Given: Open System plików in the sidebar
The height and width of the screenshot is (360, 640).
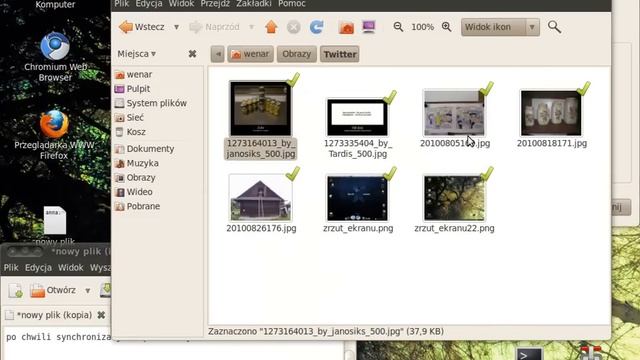Looking at the screenshot, I should tap(151, 103).
